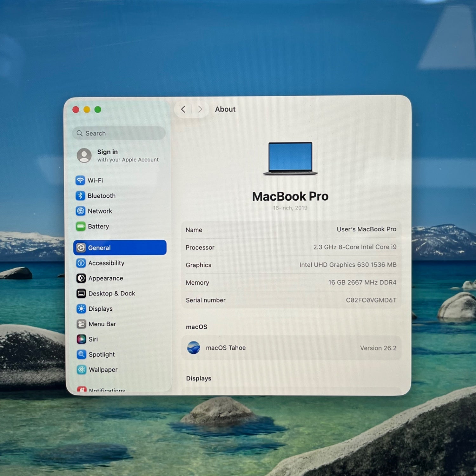Click the MacBook Pro laptop image
Screen dimensions: 476x476
coord(290,159)
